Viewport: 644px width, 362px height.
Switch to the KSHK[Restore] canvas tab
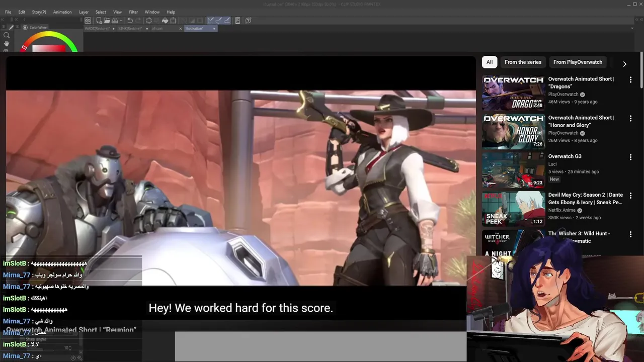(133, 29)
